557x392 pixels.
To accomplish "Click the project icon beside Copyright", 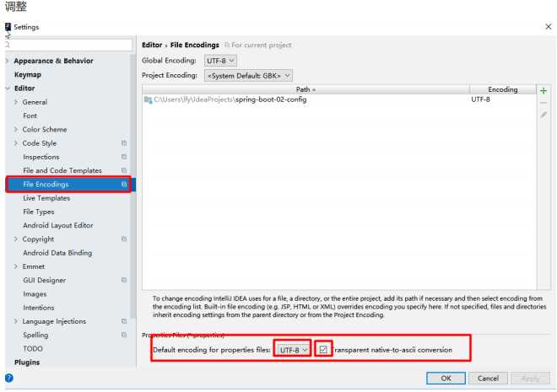I will [124, 239].
